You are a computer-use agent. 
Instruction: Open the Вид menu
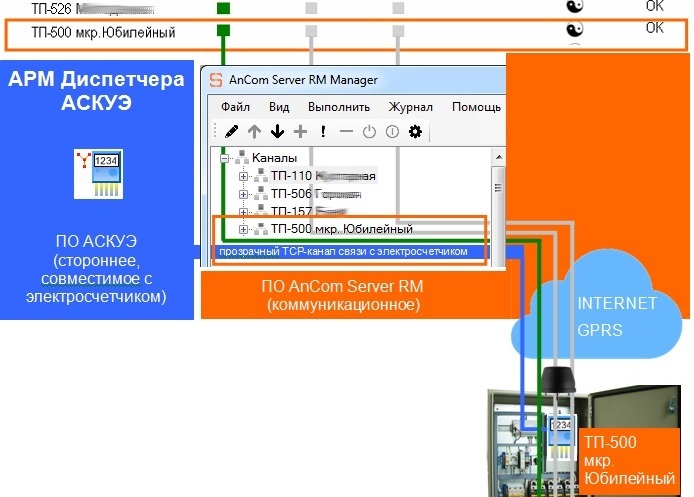pyautogui.click(x=279, y=107)
